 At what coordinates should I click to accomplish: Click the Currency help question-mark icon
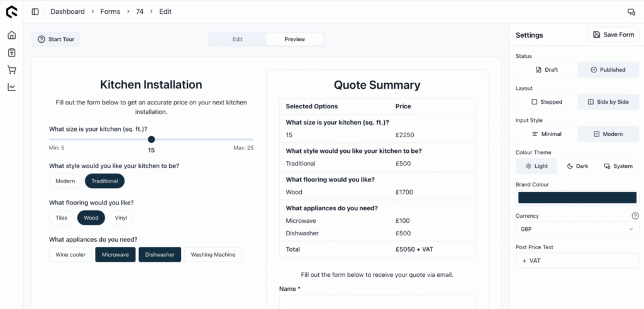pyautogui.click(x=635, y=216)
